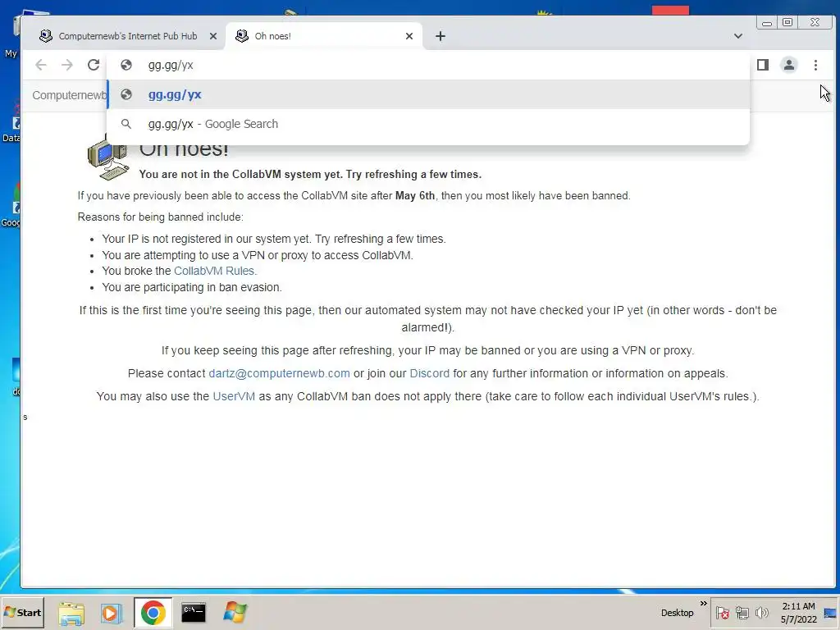The width and height of the screenshot is (840, 630).
Task: Open the Chrome three-dot menu
Action: (x=815, y=65)
